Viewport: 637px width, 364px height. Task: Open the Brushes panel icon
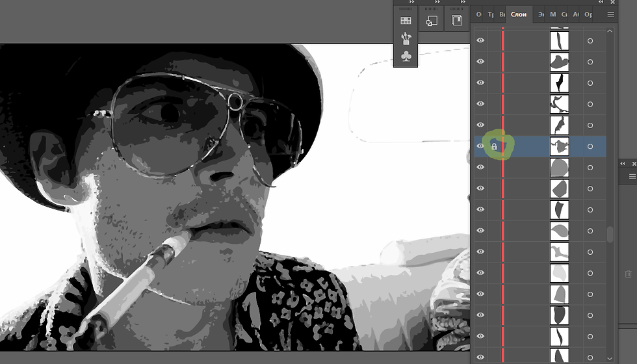tap(406, 38)
